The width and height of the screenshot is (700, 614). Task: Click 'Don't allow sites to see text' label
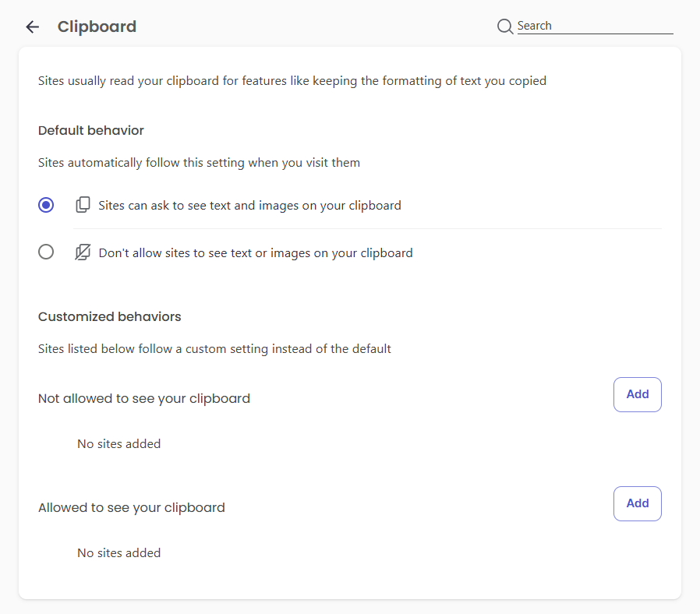pos(255,252)
